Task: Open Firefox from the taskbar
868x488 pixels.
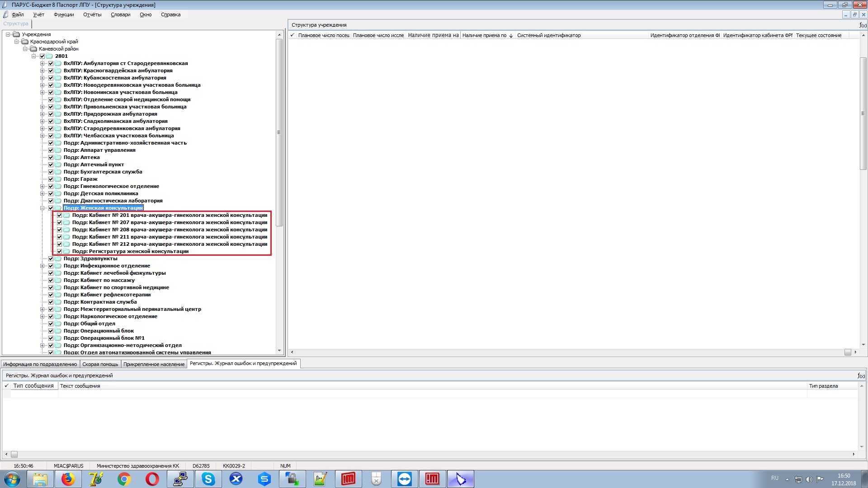Action: (x=68, y=479)
